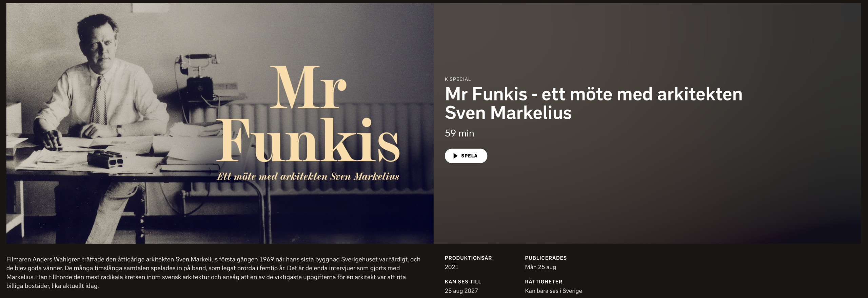Screen dimensions: 868x298
Task: Click the play triangle icon inside SPELA
Action: coord(455,156)
